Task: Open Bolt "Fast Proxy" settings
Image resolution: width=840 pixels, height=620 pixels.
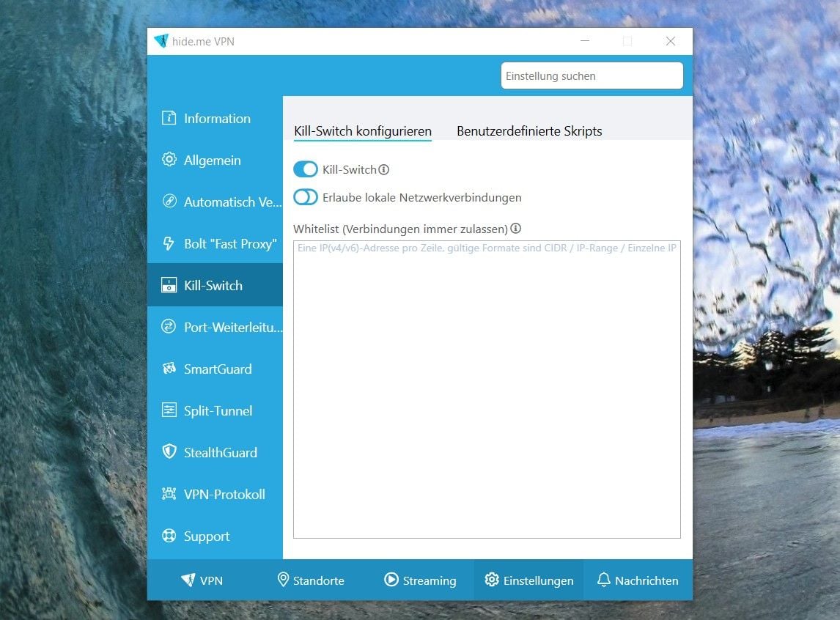Action: coord(215,243)
